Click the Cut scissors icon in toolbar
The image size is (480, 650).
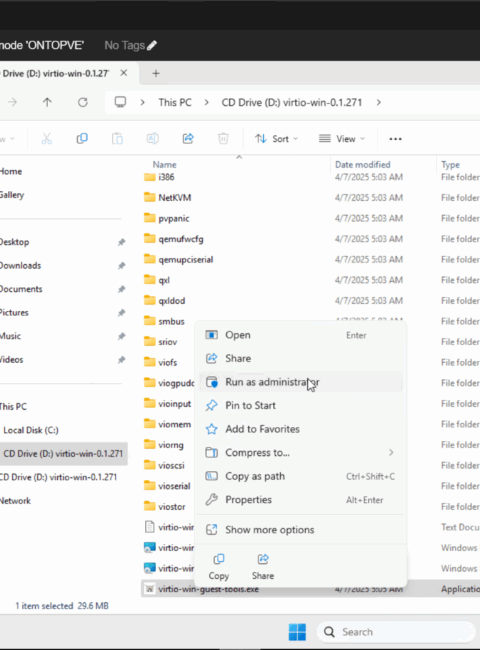pos(47,138)
